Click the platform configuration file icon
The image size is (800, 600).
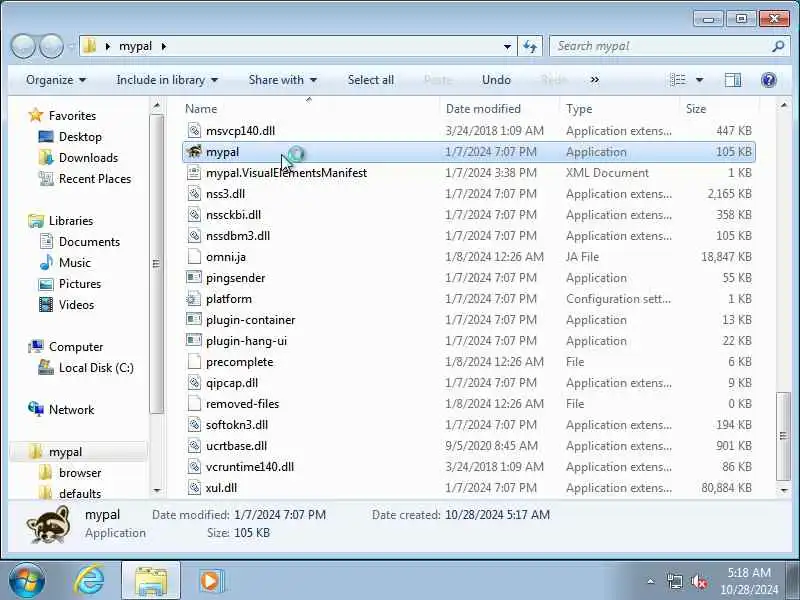194,298
